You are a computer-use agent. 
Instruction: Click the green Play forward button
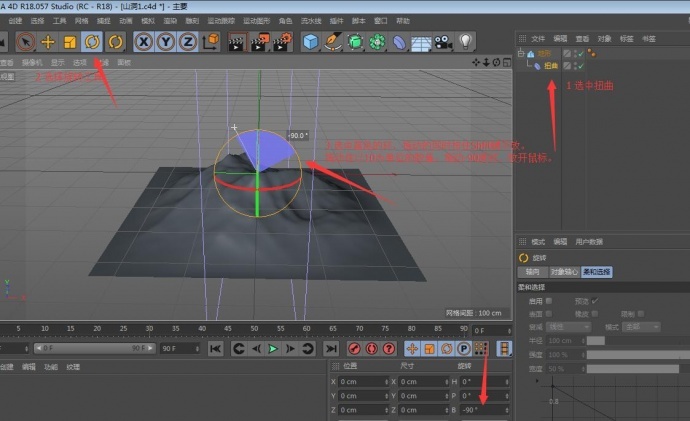point(273,349)
